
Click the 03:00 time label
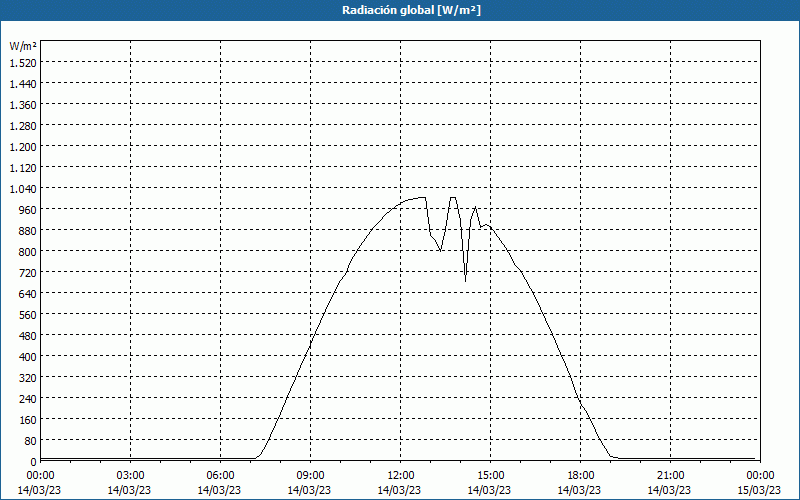130,476
